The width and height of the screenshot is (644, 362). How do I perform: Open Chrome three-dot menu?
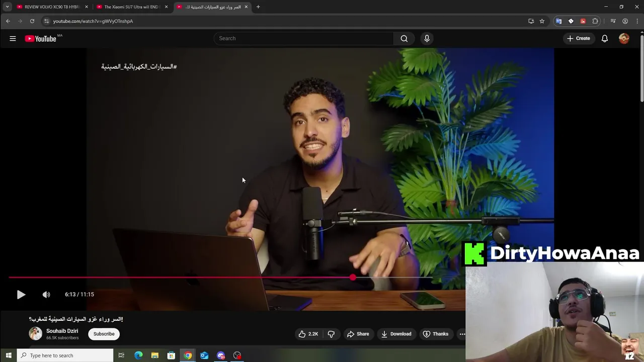[x=637, y=21]
